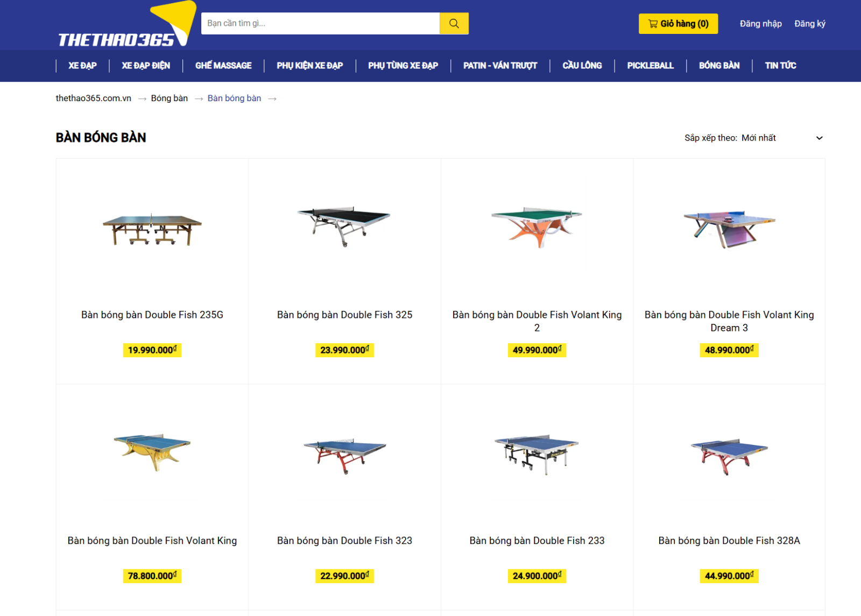Screen dimensions: 861x616
Task: Open the Giỏ hàng cart button
Action: click(678, 24)
